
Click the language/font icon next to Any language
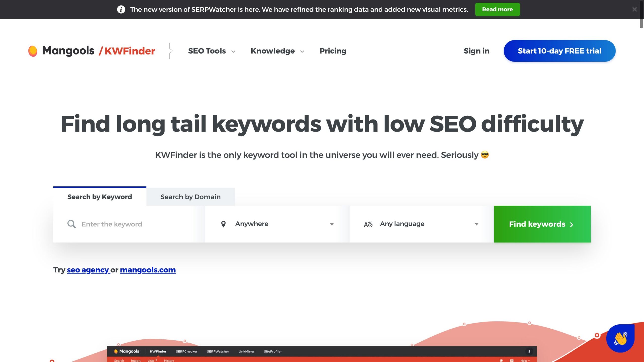click(x=368, y=224)
